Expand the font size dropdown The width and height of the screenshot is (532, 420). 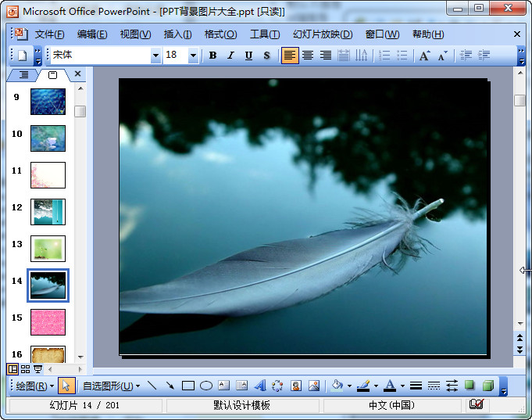point(193,56)
